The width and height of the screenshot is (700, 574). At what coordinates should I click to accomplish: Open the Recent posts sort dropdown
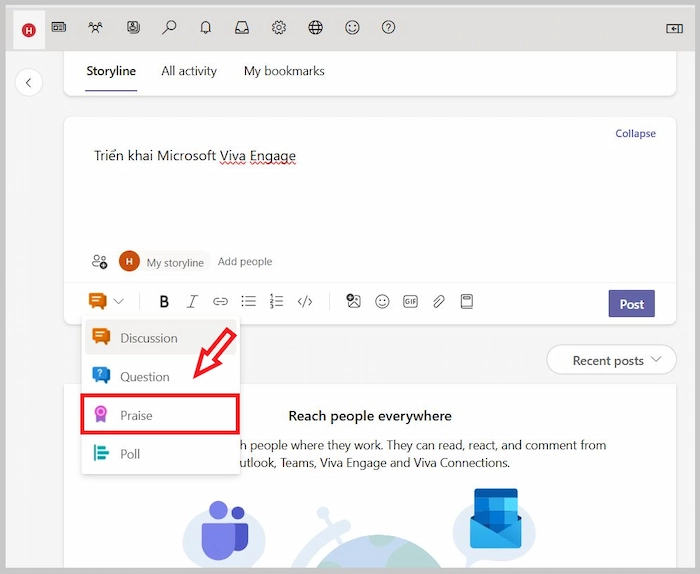612,360
